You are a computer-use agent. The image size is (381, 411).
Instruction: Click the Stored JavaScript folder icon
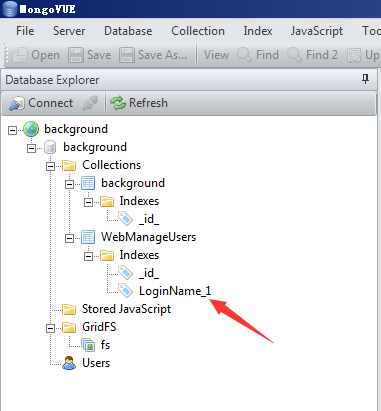click(69, 309)
